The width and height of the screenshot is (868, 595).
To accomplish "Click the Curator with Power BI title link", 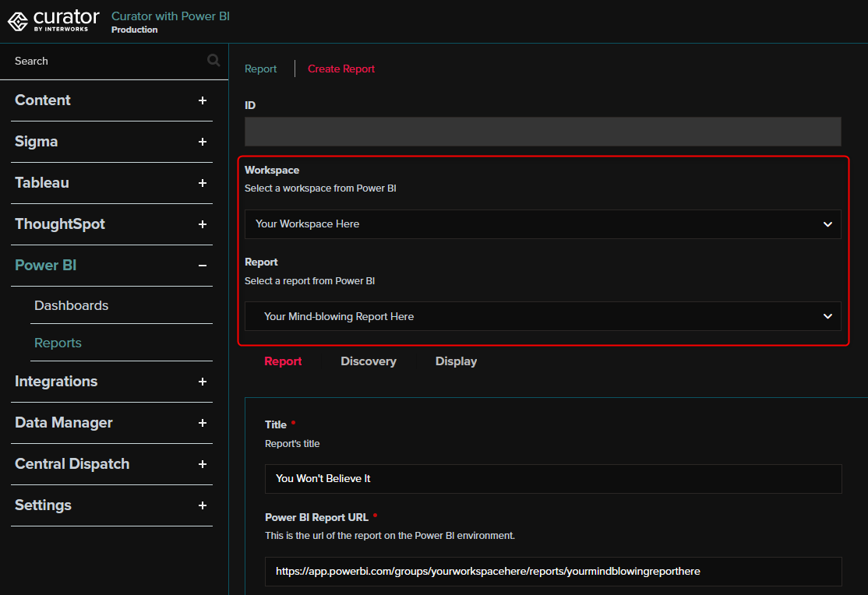I will pos(171,16).
